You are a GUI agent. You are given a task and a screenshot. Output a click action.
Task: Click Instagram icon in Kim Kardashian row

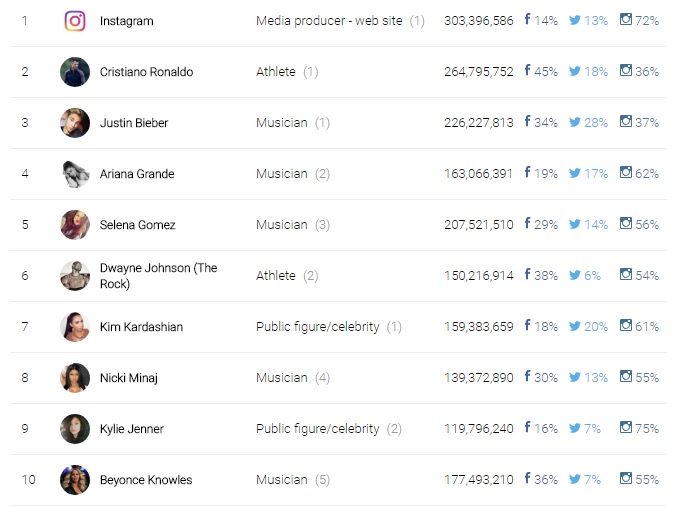626,325
